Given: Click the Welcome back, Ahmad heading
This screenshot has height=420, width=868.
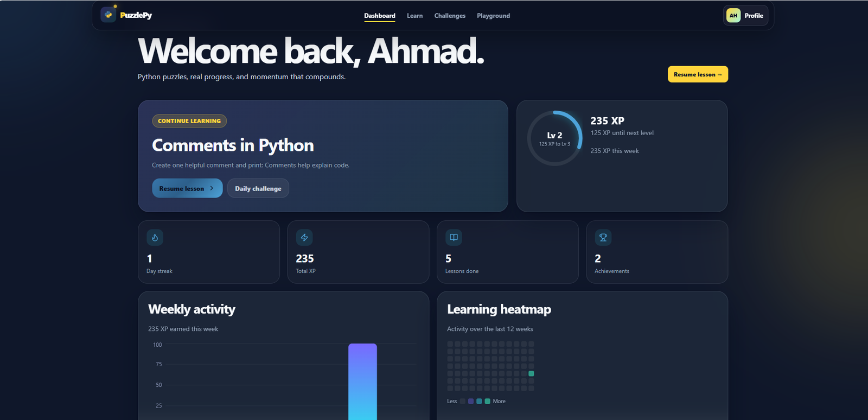Looking at the screenshot, I should [x=310, y=52].
